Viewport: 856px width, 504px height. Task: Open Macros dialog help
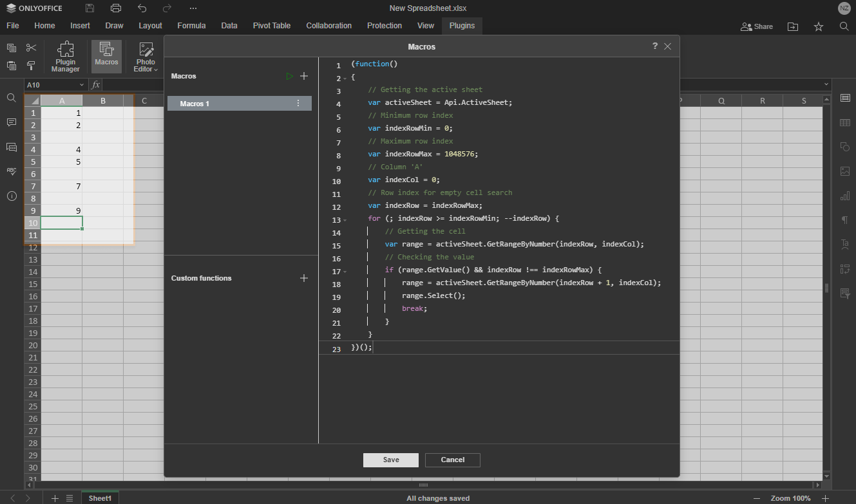tap(655, 46)
